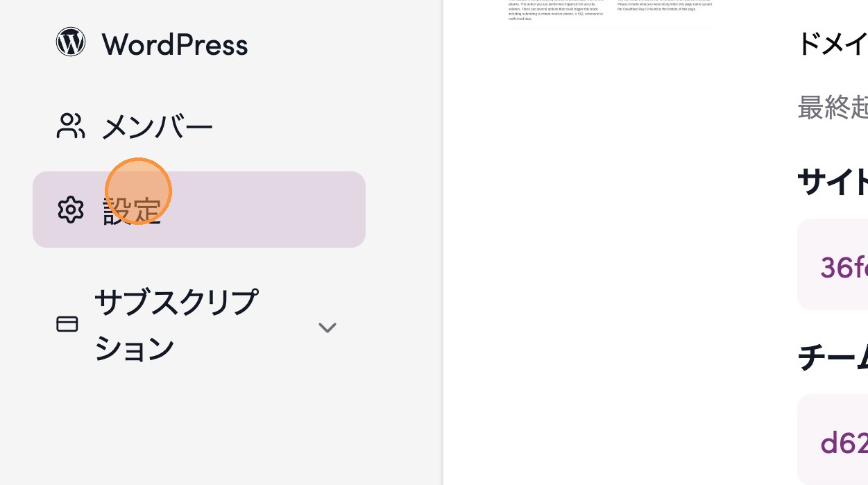
Task: Click the team ID value starting d62
Action: click(x=843, y=443)
